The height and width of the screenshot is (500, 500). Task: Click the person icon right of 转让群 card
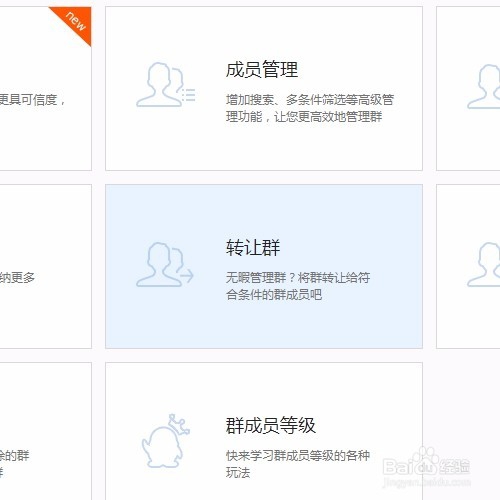483,264
